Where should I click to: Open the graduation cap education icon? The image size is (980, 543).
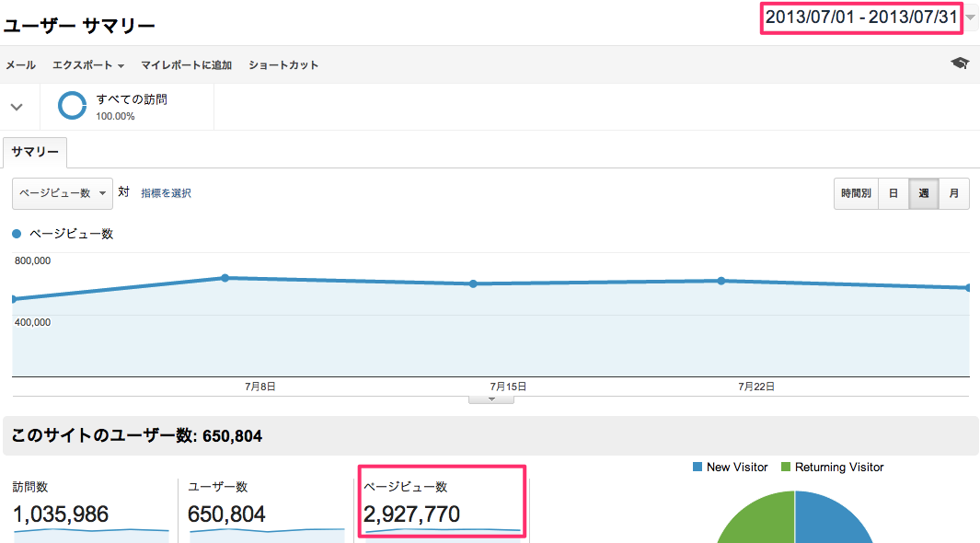pyautogui.click(x=960, y=63)
